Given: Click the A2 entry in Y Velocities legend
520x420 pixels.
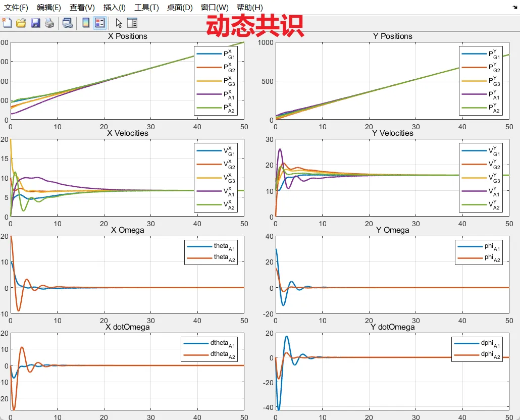Looking at the screenshot, I should tap(481, 204).
